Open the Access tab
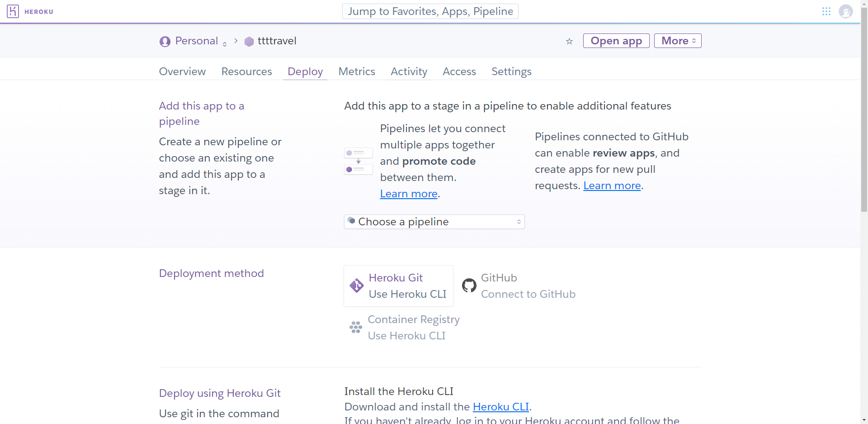The width and height of the screenshot is (868, 424). tap(459, 71)
